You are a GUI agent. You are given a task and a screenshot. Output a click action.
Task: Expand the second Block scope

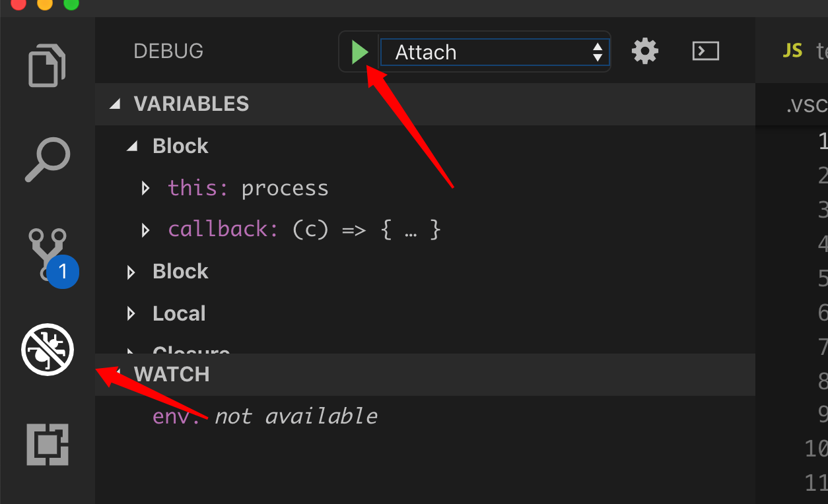coord(131,272)
